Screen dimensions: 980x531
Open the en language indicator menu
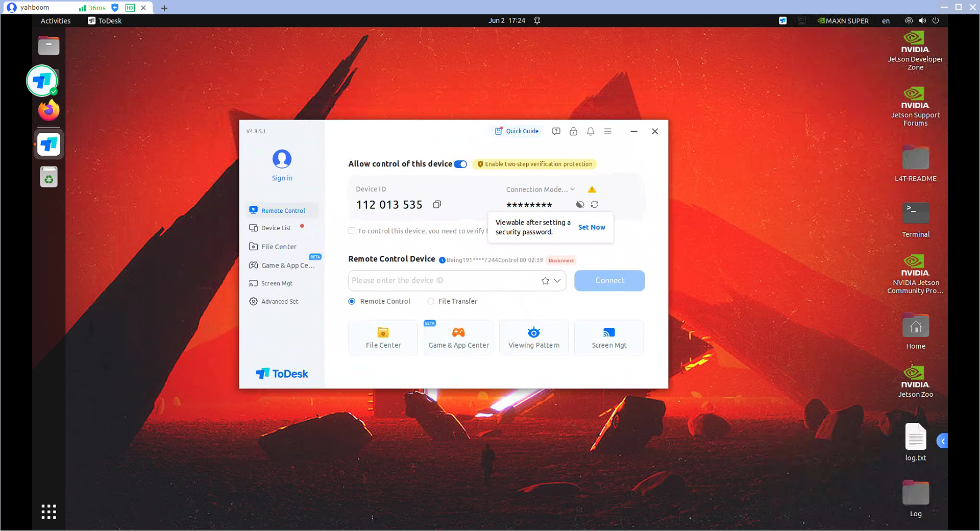886,21
